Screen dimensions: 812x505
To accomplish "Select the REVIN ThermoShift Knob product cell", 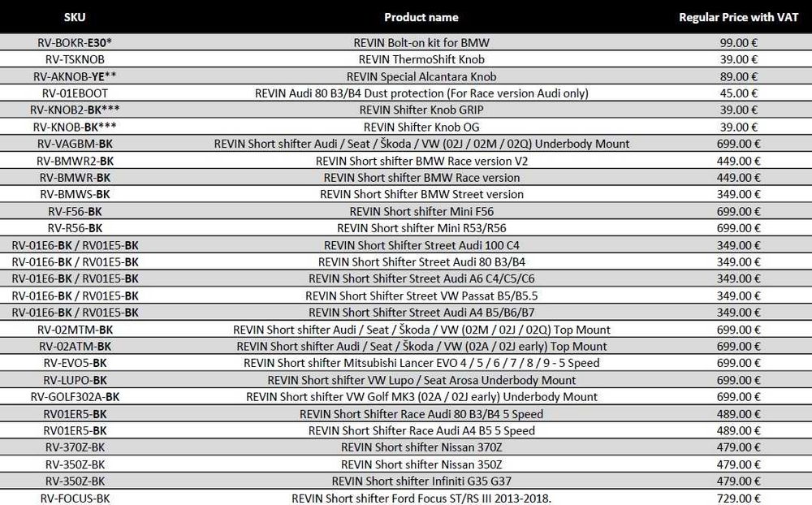I will pos(421,59).
